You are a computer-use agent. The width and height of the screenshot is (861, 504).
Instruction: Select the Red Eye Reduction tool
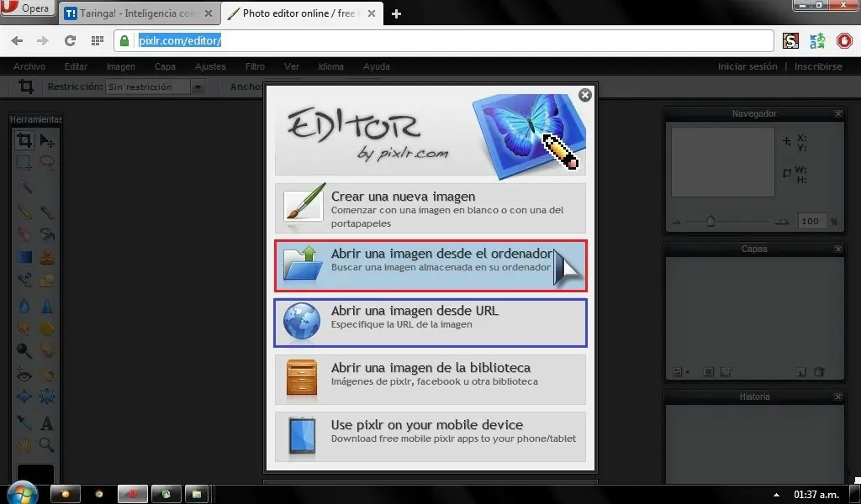tap(24, 375)
